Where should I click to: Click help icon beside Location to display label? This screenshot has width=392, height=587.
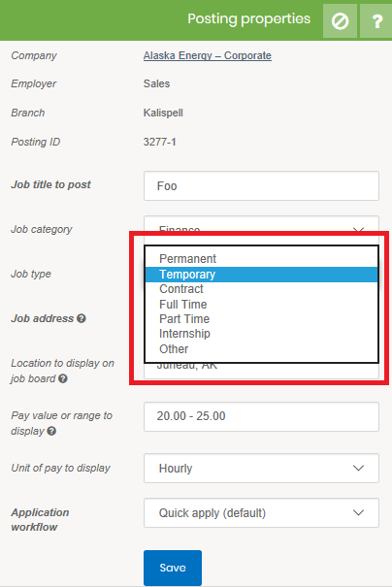63,378
